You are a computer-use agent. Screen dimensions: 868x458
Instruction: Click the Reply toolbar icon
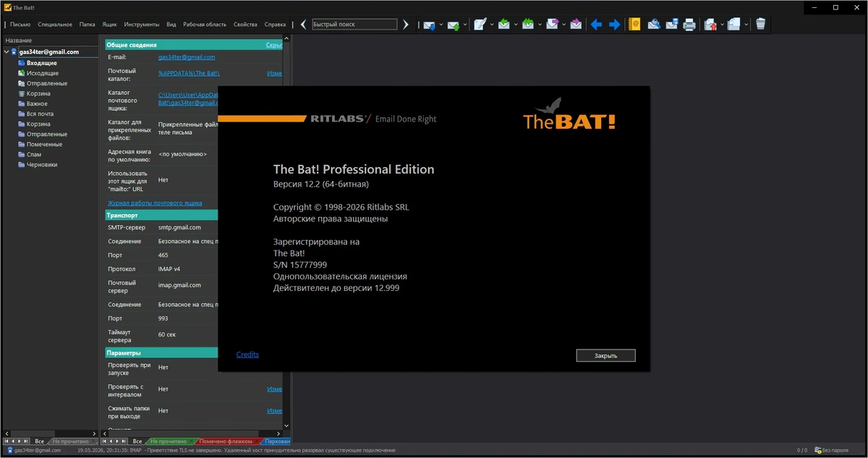click(x=504, y=24)
